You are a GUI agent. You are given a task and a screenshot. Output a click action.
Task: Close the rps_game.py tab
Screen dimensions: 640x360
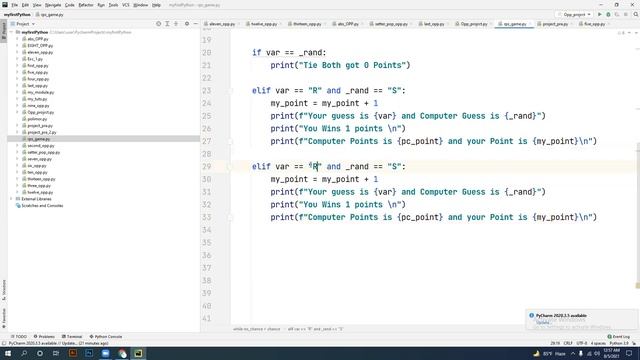click(x=531, y=24)
